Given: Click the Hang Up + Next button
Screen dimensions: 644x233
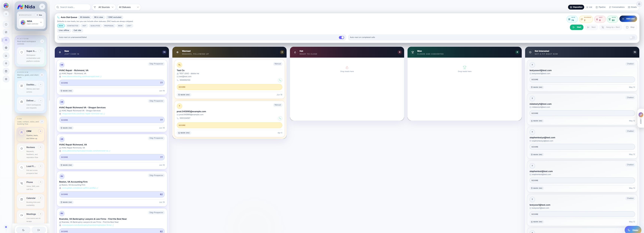Looking at the screenshot, I should point(610,27).
